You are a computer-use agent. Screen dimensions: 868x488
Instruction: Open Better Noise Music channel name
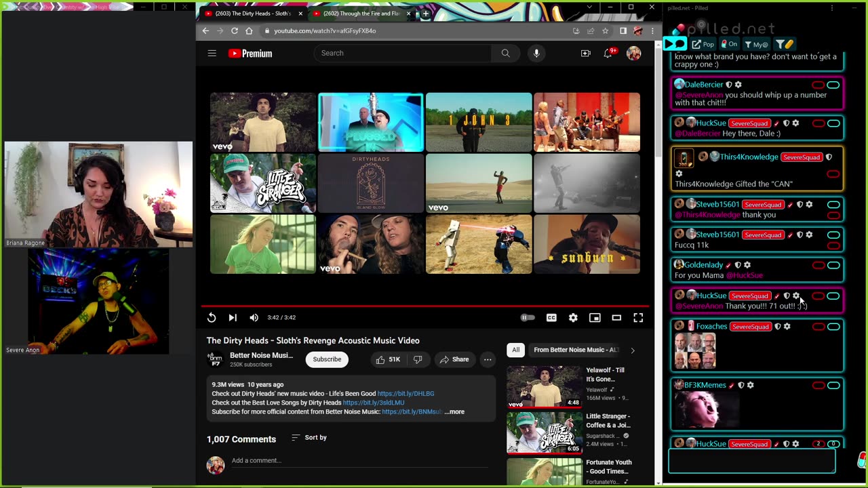[x=261, y=355]
